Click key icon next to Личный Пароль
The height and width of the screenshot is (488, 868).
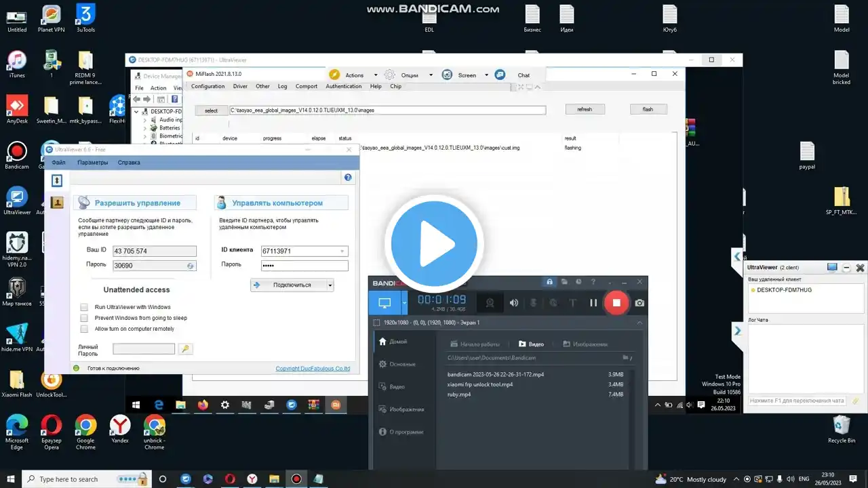(185, 349)
